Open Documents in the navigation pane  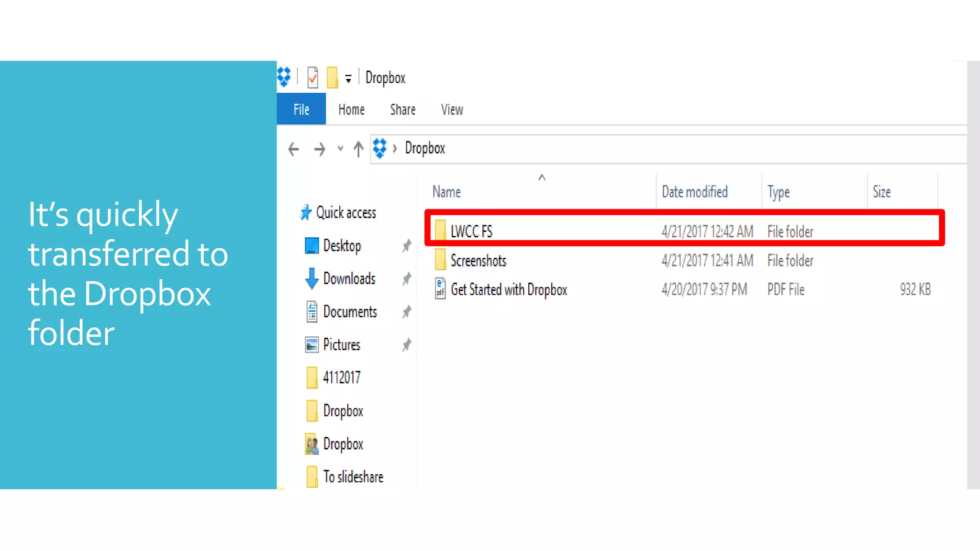(350, 312)
